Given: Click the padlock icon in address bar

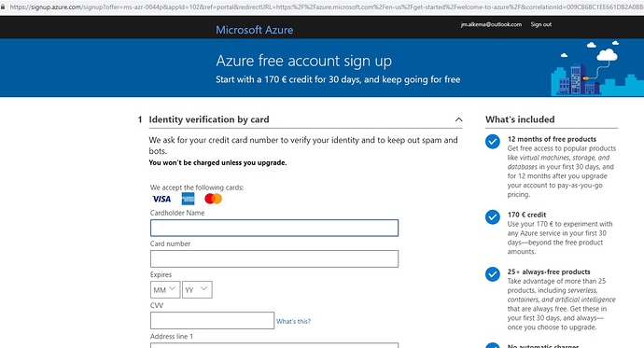Looking at the screenshot, I should click(3, 7).
